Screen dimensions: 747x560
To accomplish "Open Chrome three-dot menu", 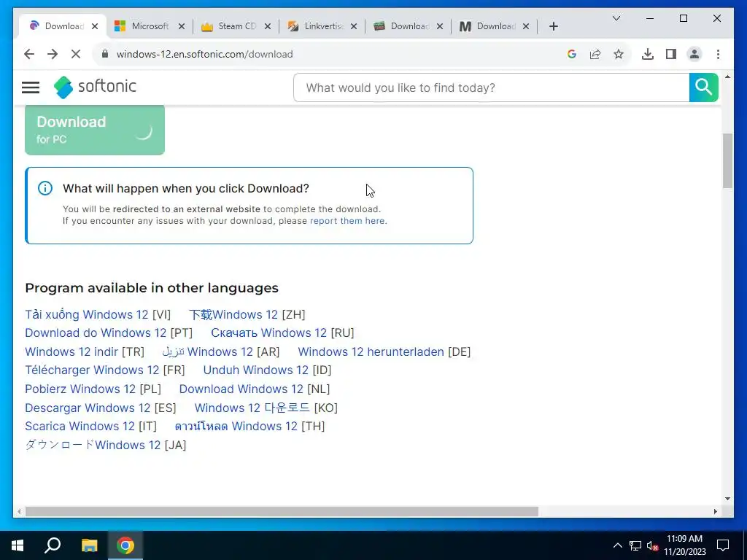I will (x=718, y=54).
